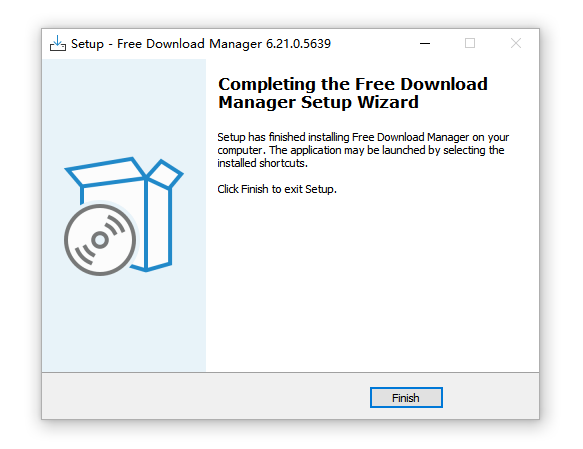Click the center hole of the disc

coord(100,240)
